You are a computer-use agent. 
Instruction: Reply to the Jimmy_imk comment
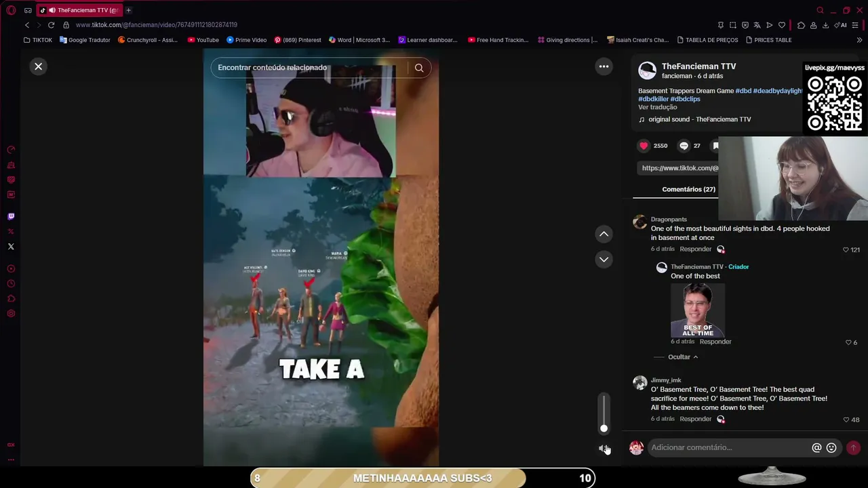tap(695, 419)
